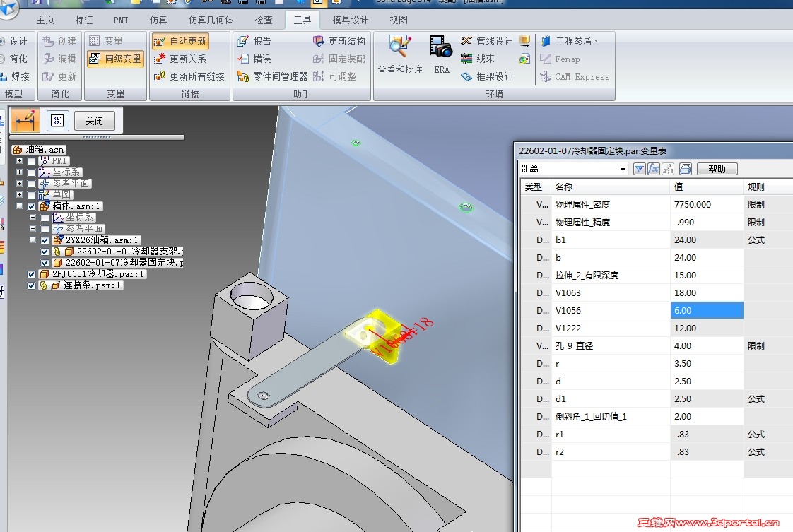Open the 工程参考 dropdown
Viewport: 793px width, 532px height.
570,41
